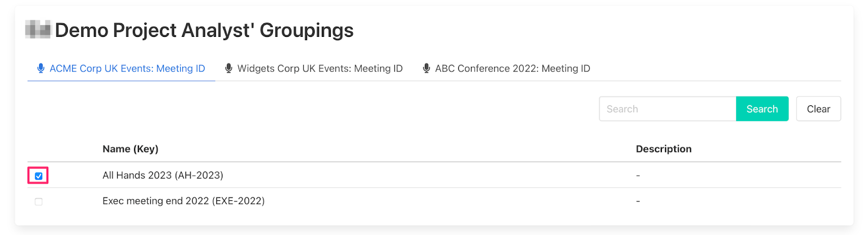Viewport: 868px width, 235px height.
Task: Click the Demo Project Analyst' Groupings heading
Action: [204, 30]
